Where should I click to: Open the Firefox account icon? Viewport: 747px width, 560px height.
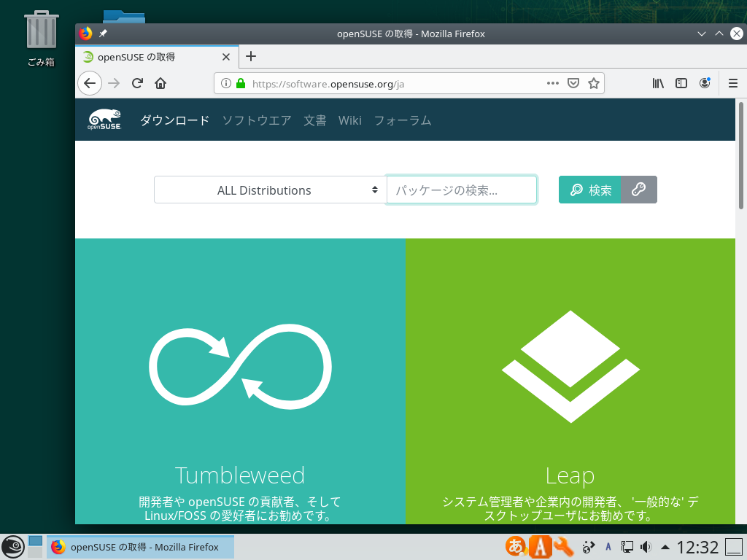click(705, 83)
